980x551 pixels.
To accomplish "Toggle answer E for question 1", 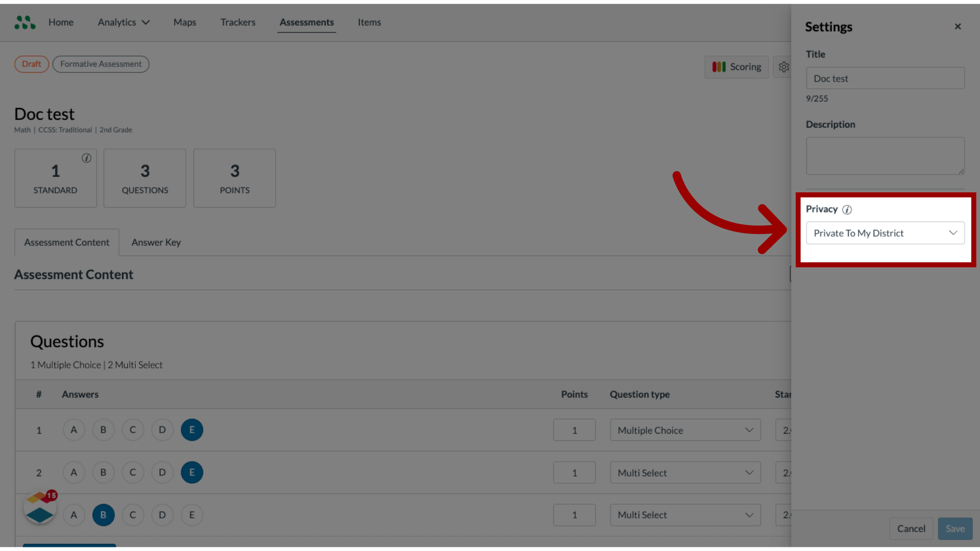I will [192, 430].
